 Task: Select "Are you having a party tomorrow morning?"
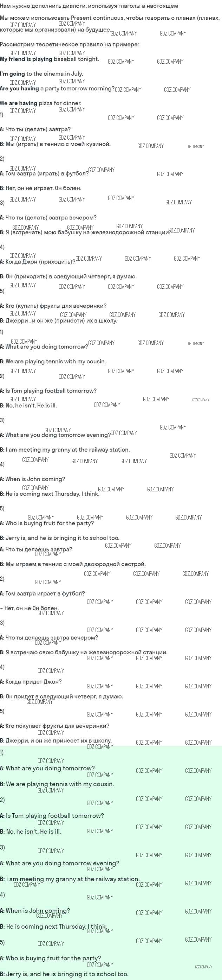coord(57,89)
